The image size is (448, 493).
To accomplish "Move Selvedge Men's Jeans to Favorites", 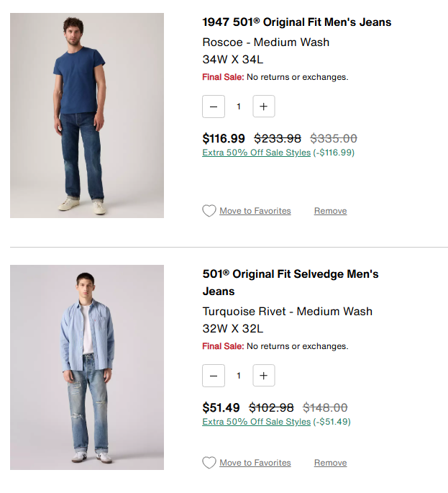I will pos(255,463).
